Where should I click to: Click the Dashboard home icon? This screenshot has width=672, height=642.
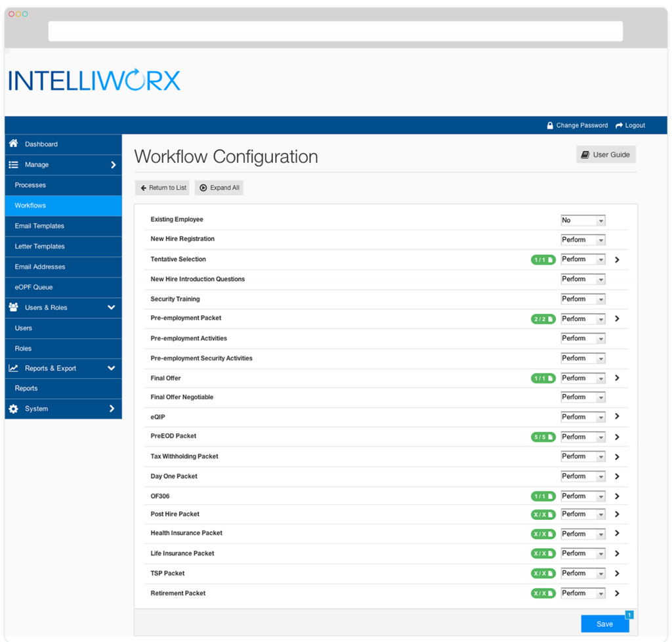13,144
